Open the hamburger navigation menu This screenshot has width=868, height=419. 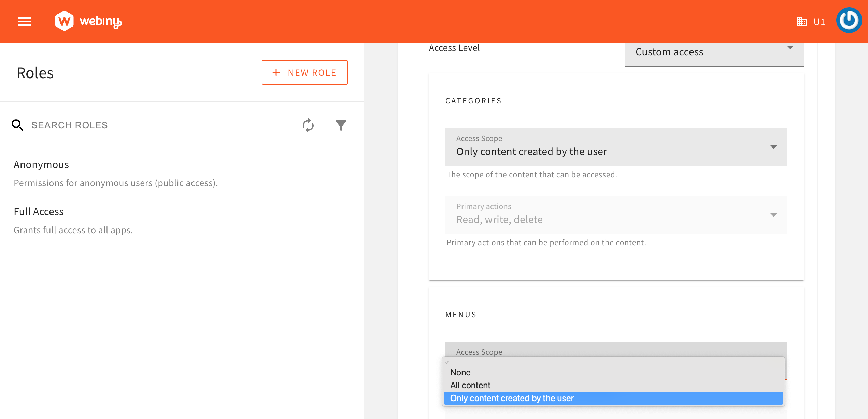pos(25,22)
